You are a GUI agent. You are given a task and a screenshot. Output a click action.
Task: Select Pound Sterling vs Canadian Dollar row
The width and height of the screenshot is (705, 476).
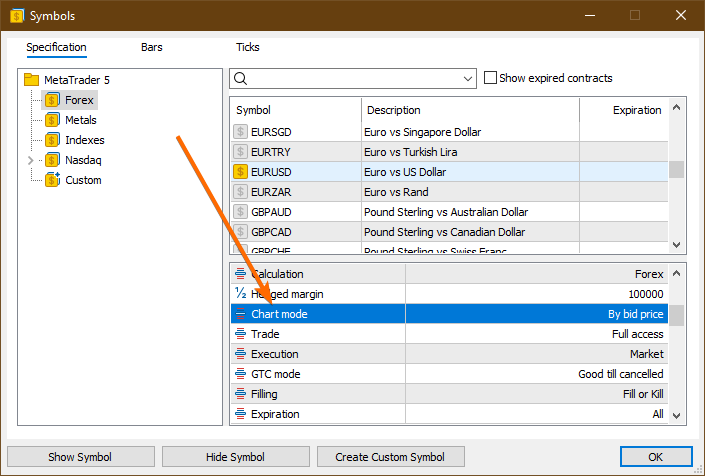450,232
